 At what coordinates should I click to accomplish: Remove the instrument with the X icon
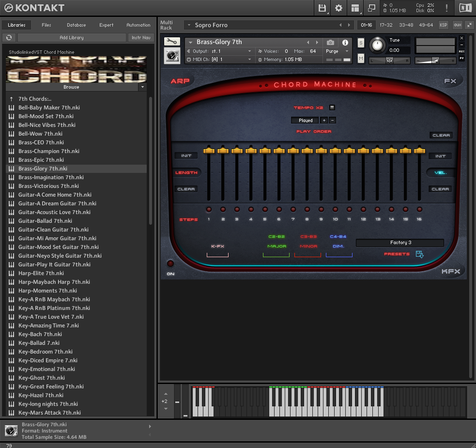coord(462,38)
